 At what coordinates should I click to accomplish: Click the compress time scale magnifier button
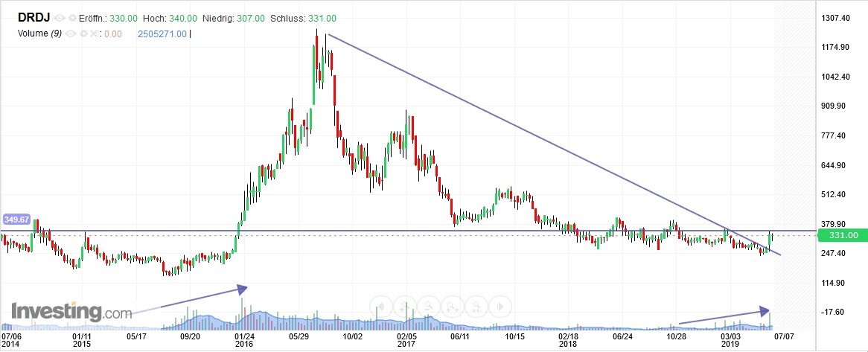pos(476,306)
